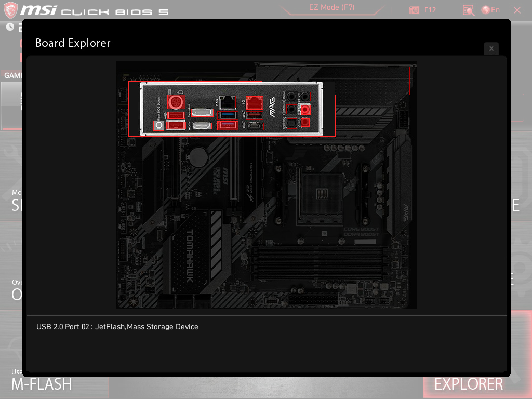This screenshot has width=532, height=399.
Task: Select the Mic-in audio jack
Action: click(305, 122)
